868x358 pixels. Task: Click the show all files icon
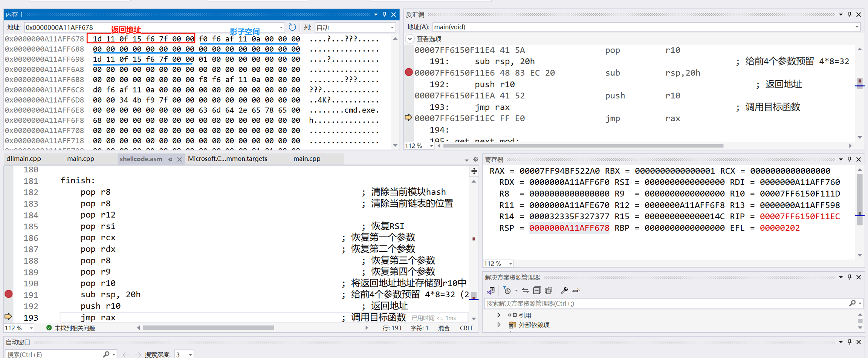pyautogui.click(x=549, y=290)
